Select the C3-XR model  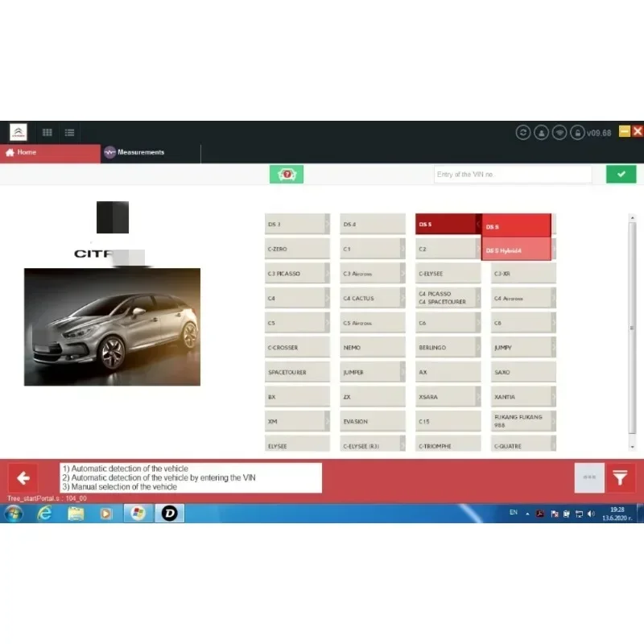tap(523, 274)
